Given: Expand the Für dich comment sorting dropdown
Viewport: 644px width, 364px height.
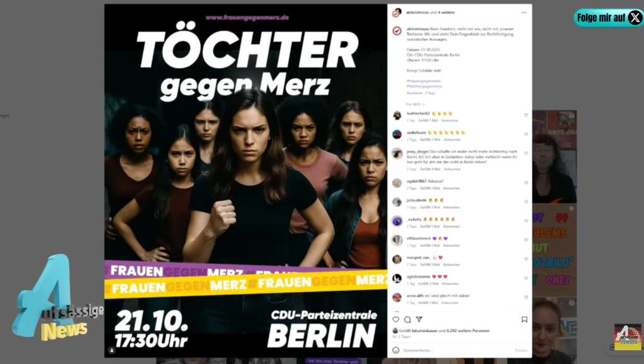Looking at the screenshot, I should [x=415, y=105].
